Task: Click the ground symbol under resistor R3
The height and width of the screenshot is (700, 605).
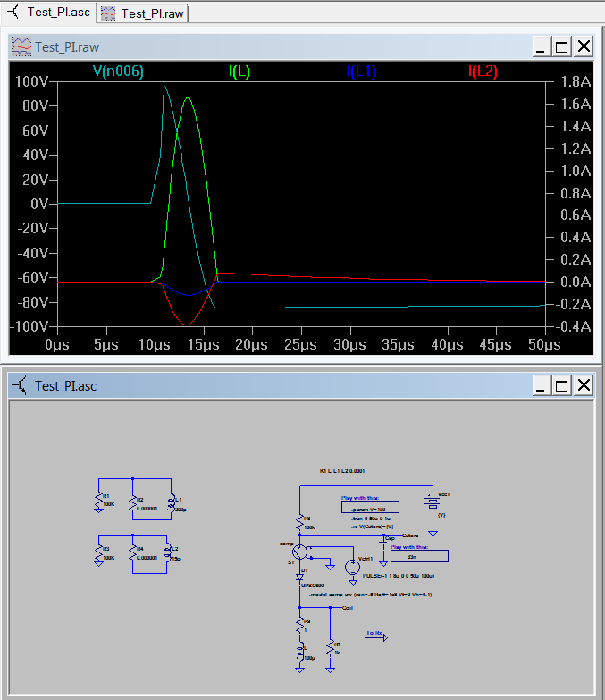Action: [x=98, y=564]
